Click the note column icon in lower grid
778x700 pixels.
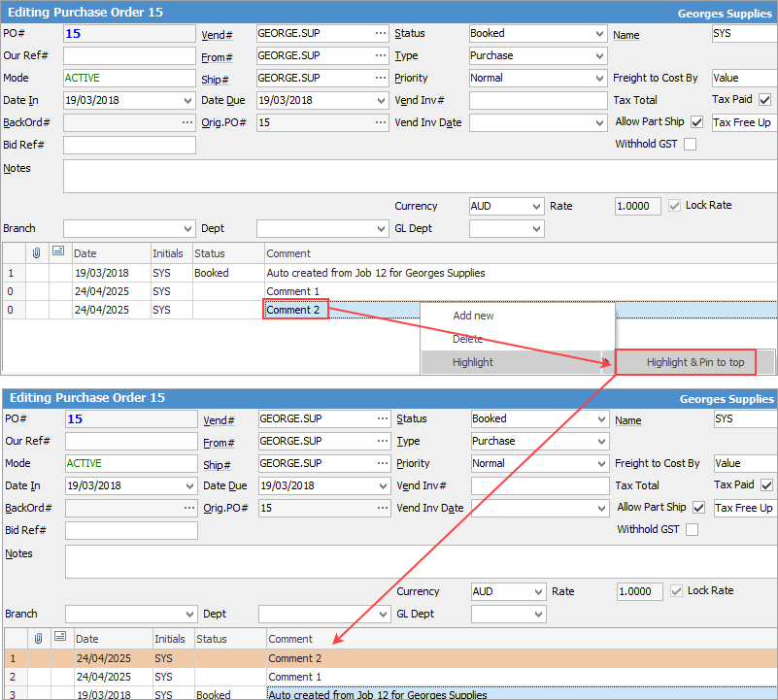pos(60,638)
